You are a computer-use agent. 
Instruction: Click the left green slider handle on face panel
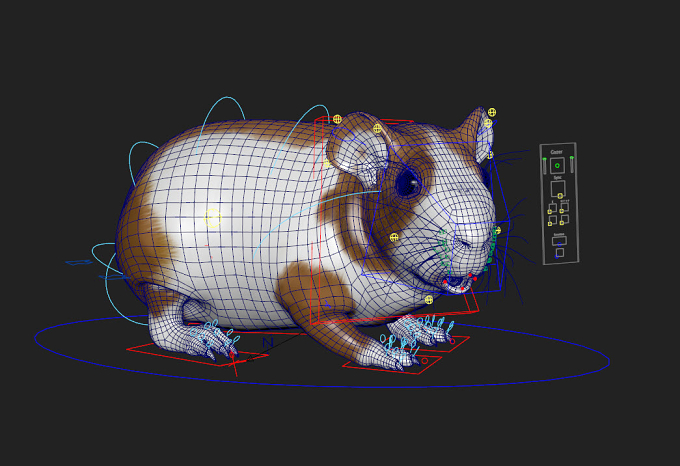[x=544, y=159]
